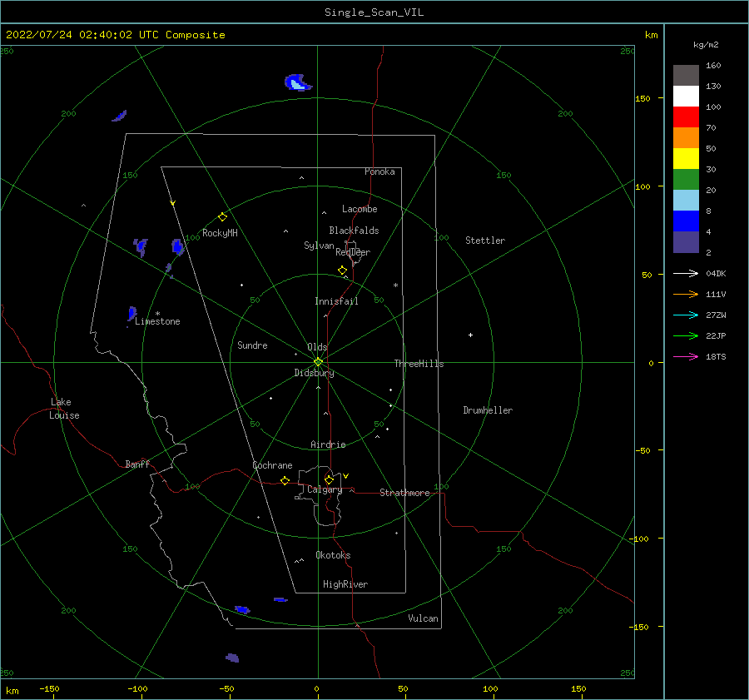This screenshot has height=700, width=749.
Task: Click the Cochrane town label
Action: [272, 465]
